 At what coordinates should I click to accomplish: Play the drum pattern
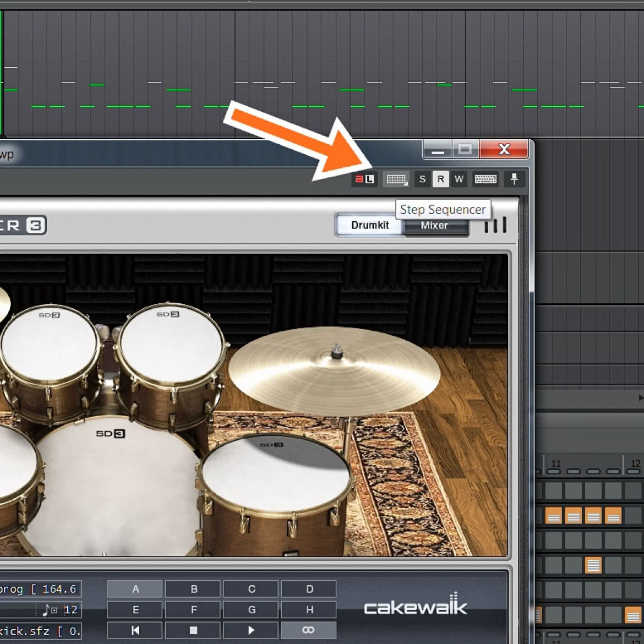point(251,630)
